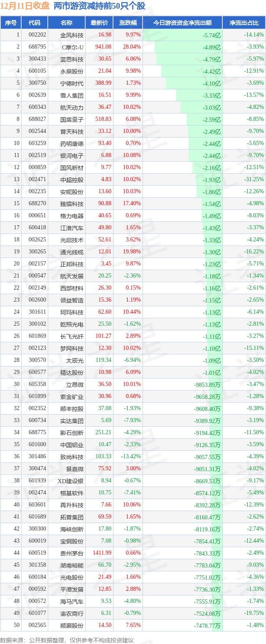
Task: Click the 涨跌幅 column header
Action: [128, 23]
